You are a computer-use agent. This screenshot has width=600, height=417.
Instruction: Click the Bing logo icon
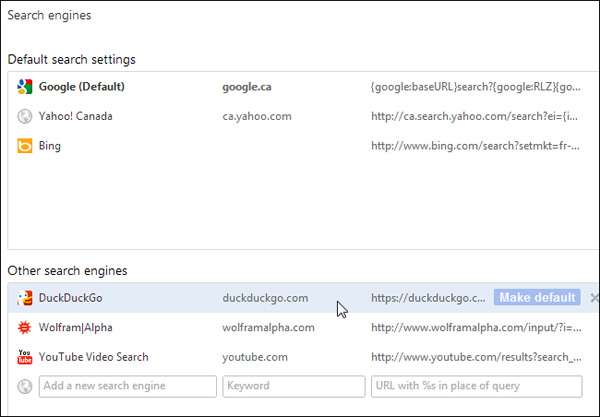pyautogui.click(x=25, y=147)
